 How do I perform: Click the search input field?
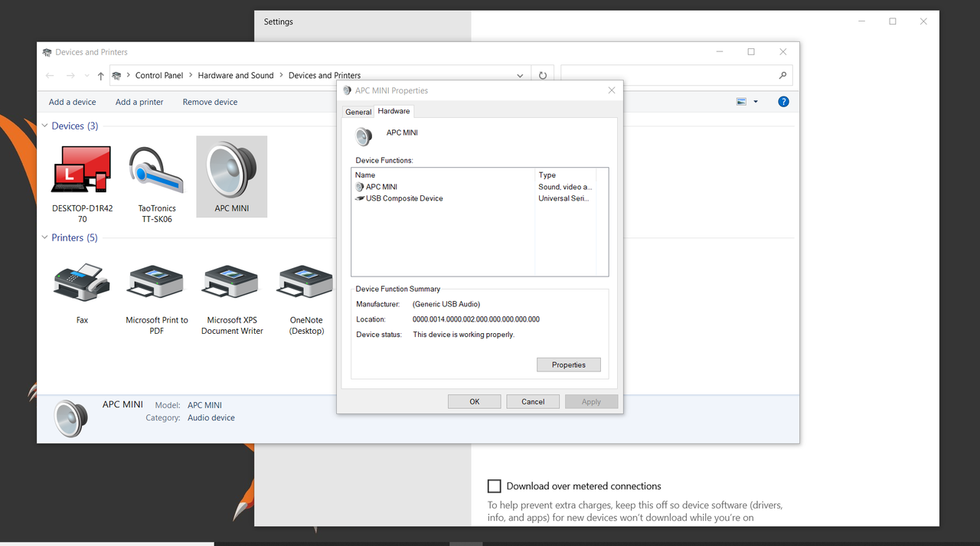click(668, 75)
